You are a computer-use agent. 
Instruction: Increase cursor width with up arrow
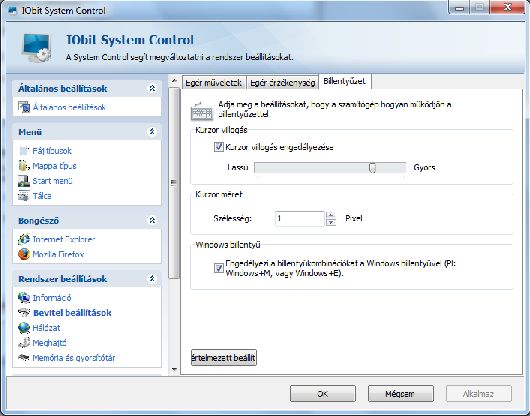click(331, 215)
